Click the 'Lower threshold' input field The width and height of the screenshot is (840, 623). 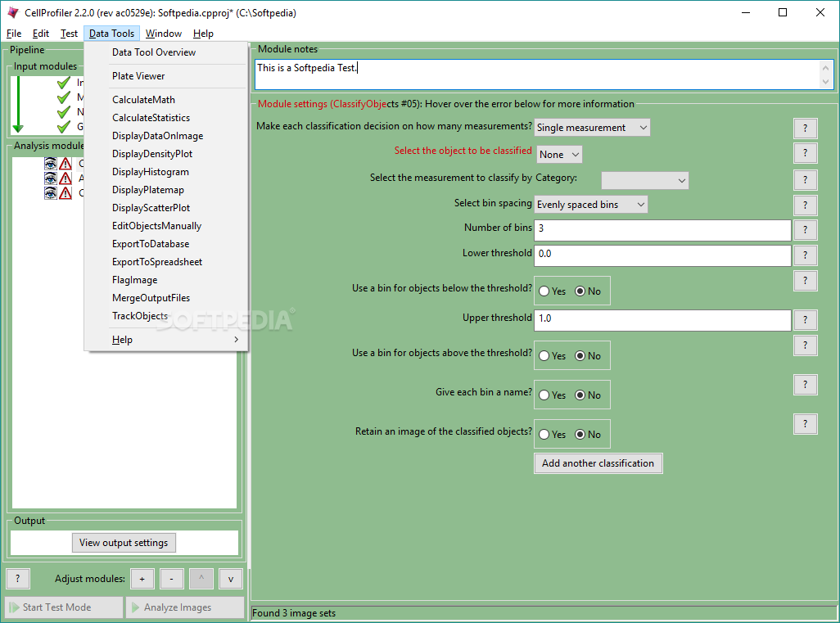662,255
